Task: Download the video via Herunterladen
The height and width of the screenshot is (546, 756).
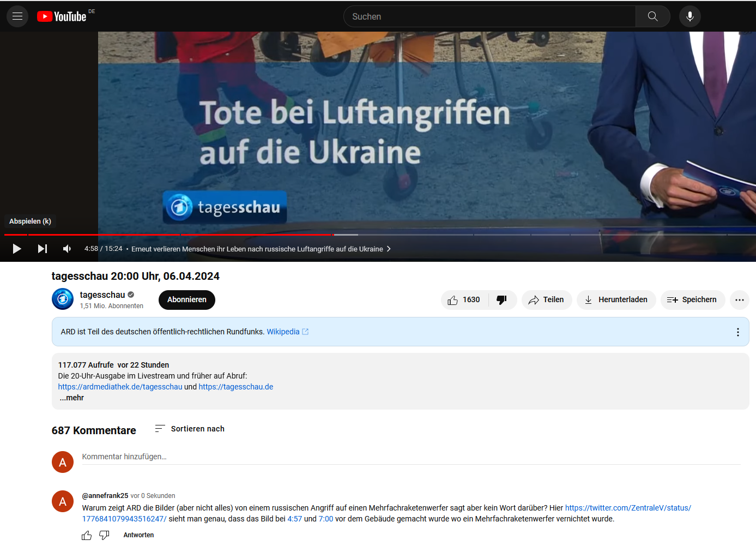Action: (x=616, y=299)
